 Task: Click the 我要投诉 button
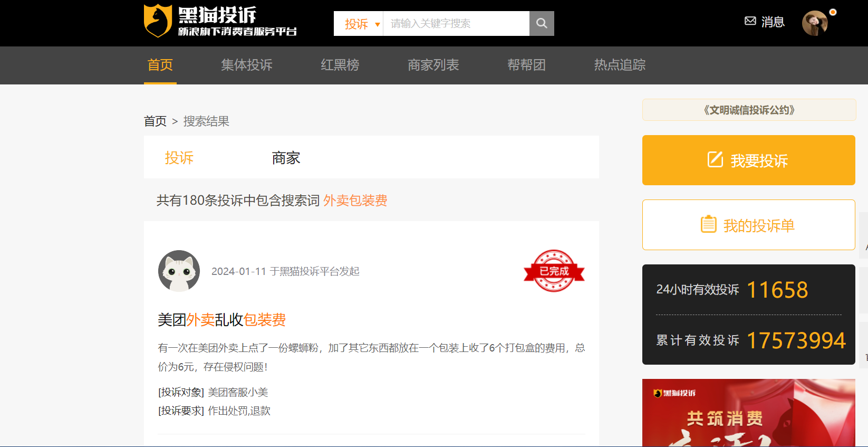click(749, 160)
